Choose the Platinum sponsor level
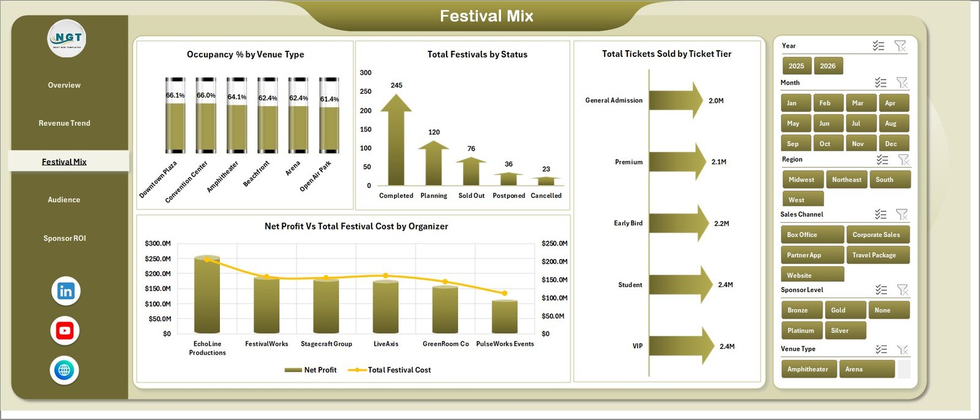This screenshot has width=980, height=420. click(x=802, y=330)
